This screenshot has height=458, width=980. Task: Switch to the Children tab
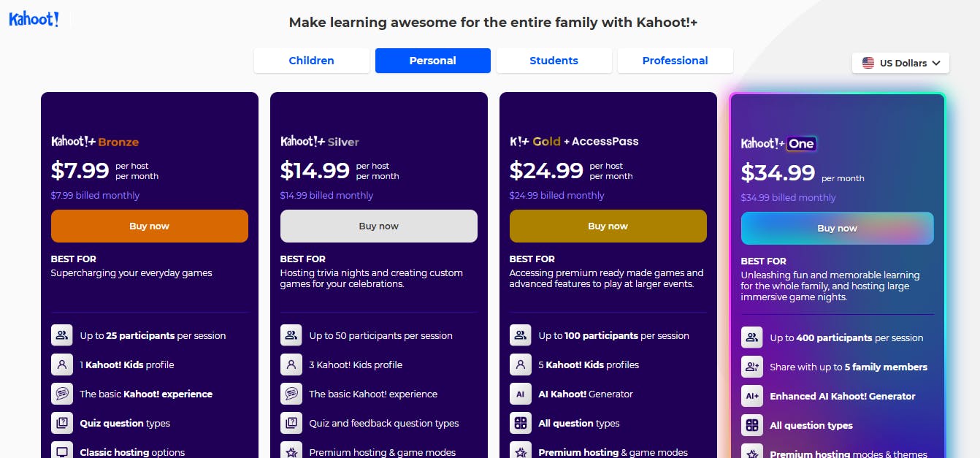311,61
